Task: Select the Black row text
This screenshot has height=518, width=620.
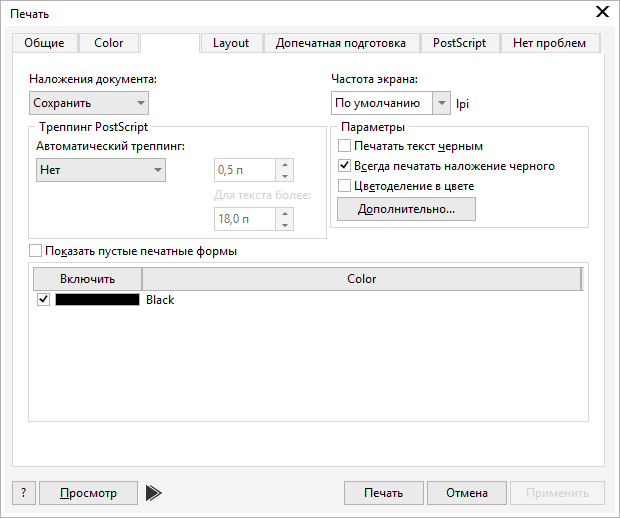Action: coord(160,300)
